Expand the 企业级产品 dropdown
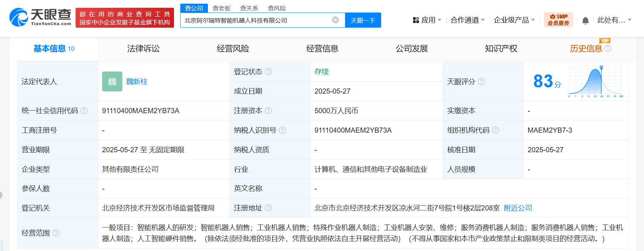The height and width of the screenshot is (251, 644). point(514,20)
